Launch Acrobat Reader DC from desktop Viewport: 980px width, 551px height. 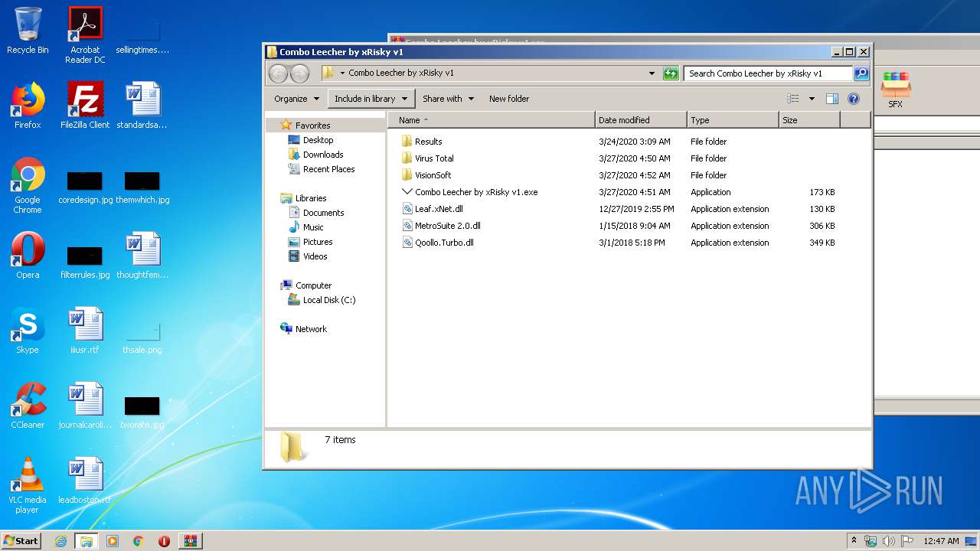click(x=85, y=35)
